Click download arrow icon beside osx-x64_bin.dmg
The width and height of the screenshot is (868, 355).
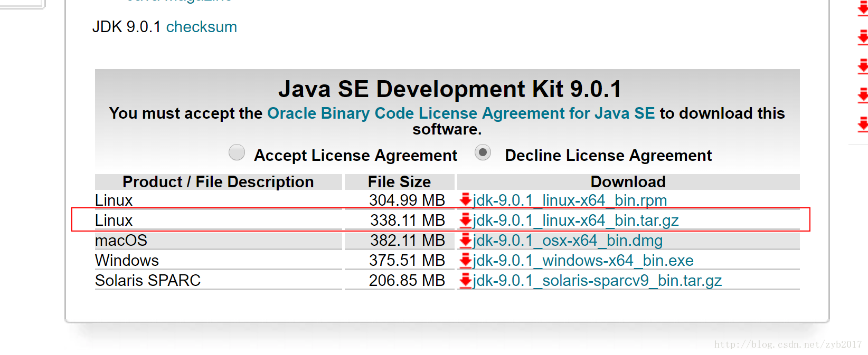(x=465, y=240)
